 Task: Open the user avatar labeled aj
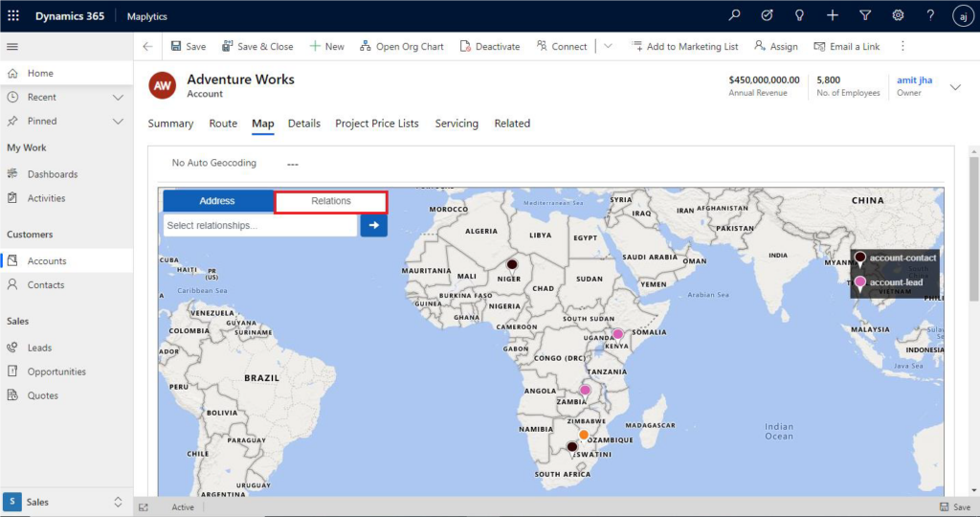click(963, 16)
